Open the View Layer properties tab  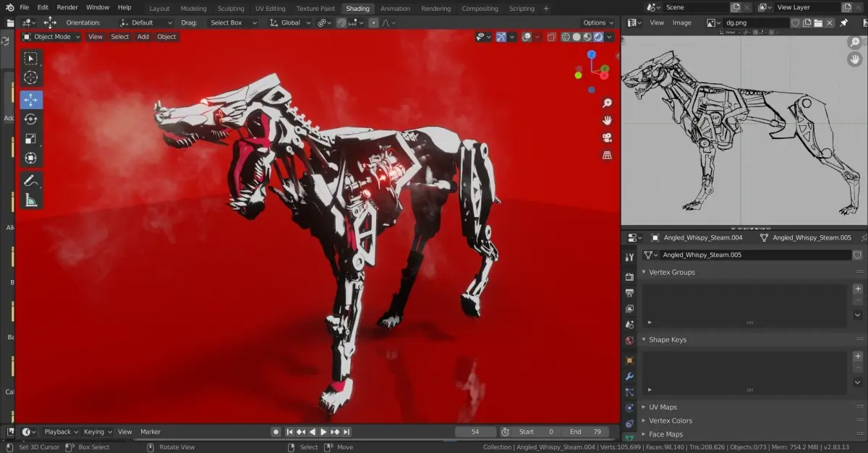(x=629, y=309)
